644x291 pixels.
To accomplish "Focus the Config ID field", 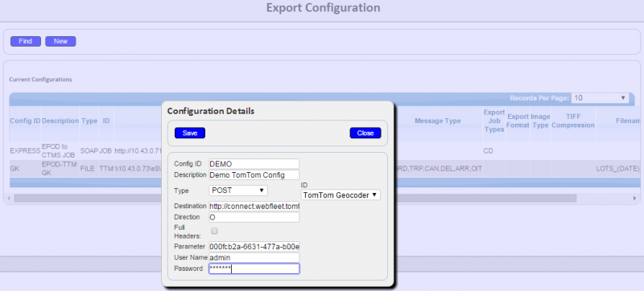I will coord(254,164).
